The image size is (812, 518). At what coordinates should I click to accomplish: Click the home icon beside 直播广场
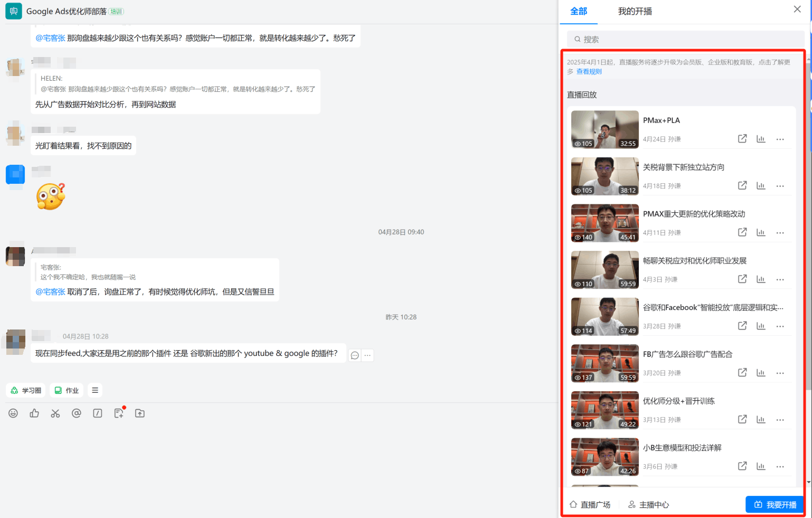[x=573, y=504]
